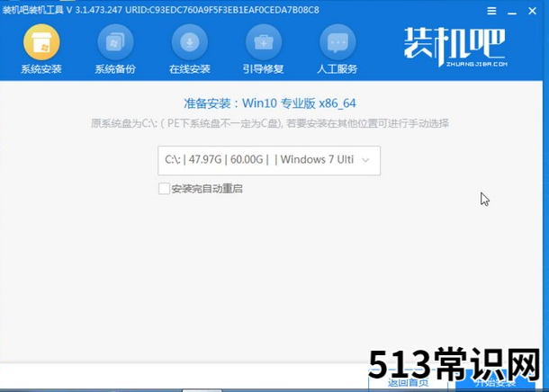Image resolution: width=549 pixels, height=392 pixels.
Task: Select the 系统安装 system install icon
Action: pyautogui.click(x=41, y=42)
